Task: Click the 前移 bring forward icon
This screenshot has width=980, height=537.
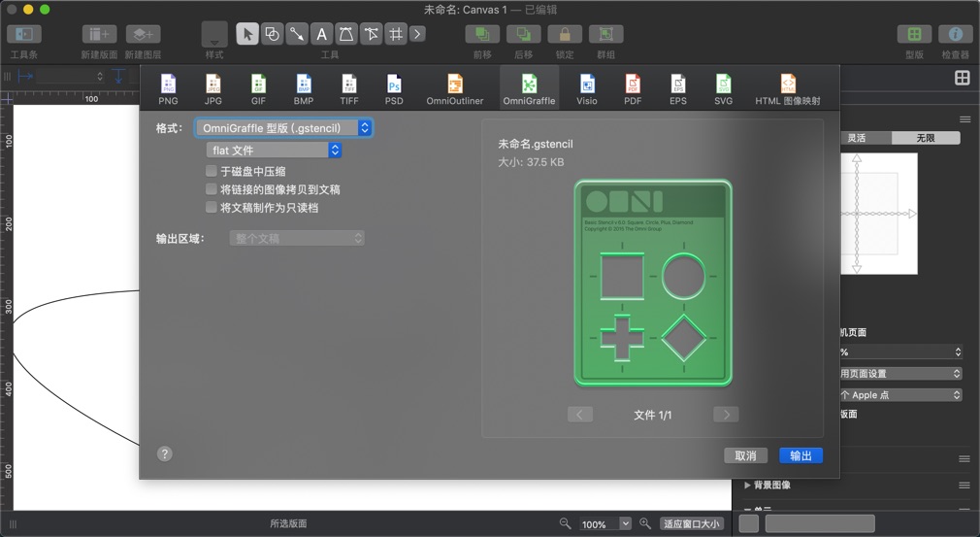Action: pos(482,34)
